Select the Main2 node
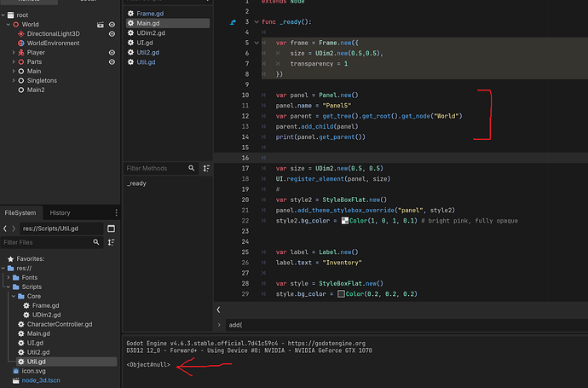 pos(36,90)
